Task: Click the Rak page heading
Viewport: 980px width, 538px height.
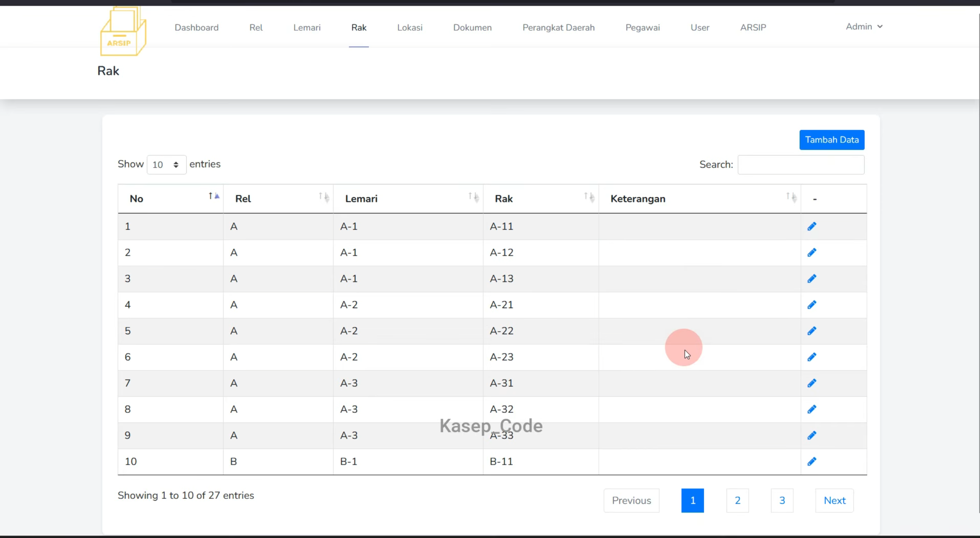Action: [108, 71]
